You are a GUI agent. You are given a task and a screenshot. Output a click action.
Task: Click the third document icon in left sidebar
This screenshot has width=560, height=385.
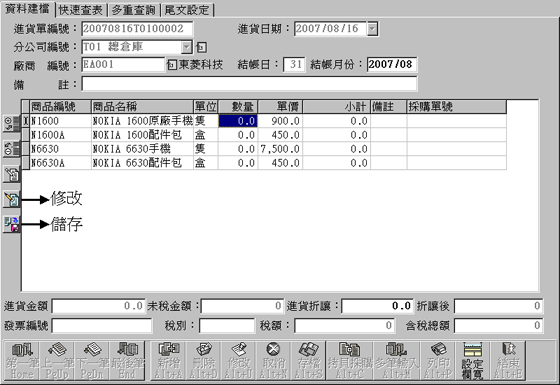coord(11,174)
